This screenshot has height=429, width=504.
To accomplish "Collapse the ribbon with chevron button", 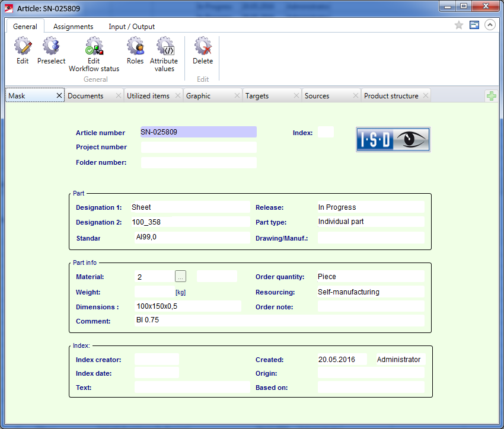I will point(490,25).
